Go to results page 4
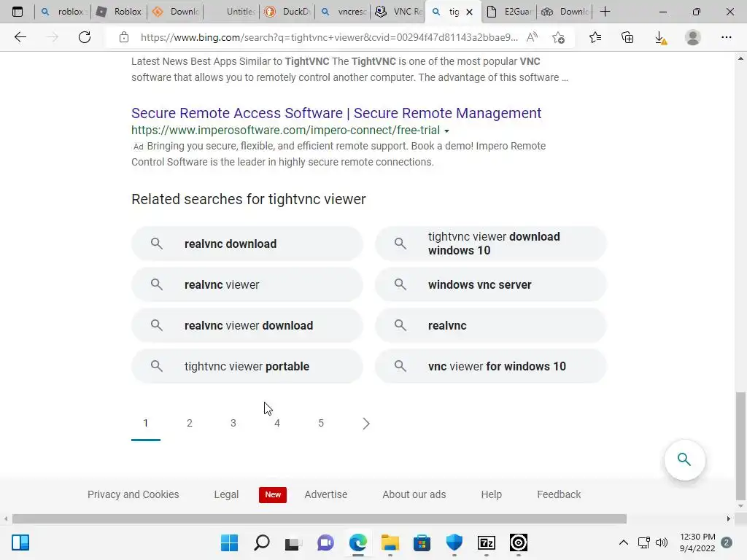 pyautogui.click(x=277, y=424)
